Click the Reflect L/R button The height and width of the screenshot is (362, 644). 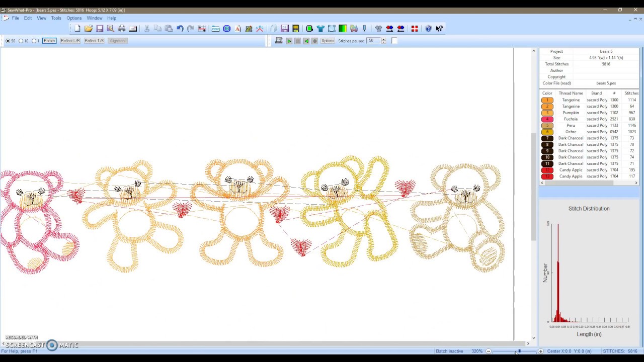coord(70,41)
